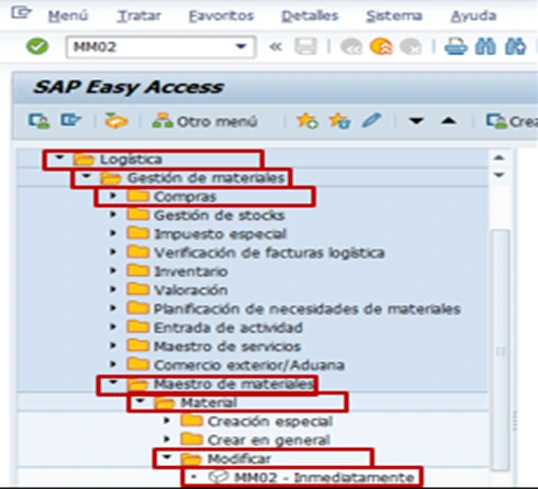Click the Material open folder icon
Image resolution: width=538 pixels, height=489 pixels.
click(x=165, y=403)
